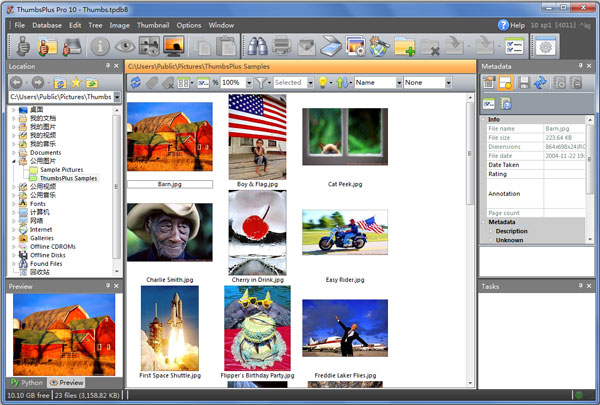Select the Sample Pictures folder
Screen dimensions: 600x405
click(61, 169)
